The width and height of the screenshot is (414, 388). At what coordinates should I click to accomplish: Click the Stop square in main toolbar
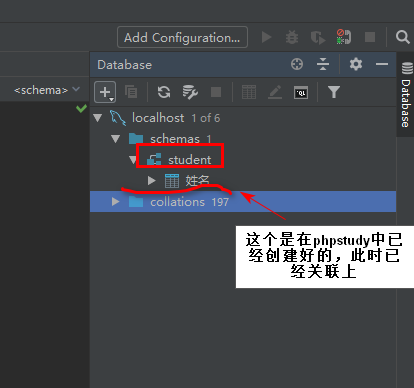(370, 37)
